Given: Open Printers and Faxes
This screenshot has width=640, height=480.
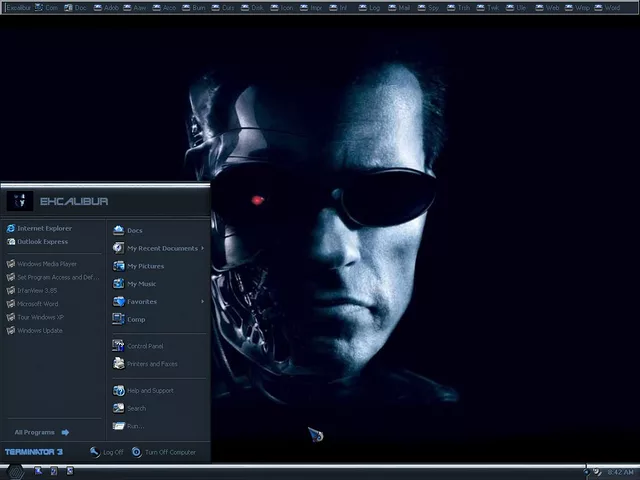Looking at the screenshot, I should 151,364.
